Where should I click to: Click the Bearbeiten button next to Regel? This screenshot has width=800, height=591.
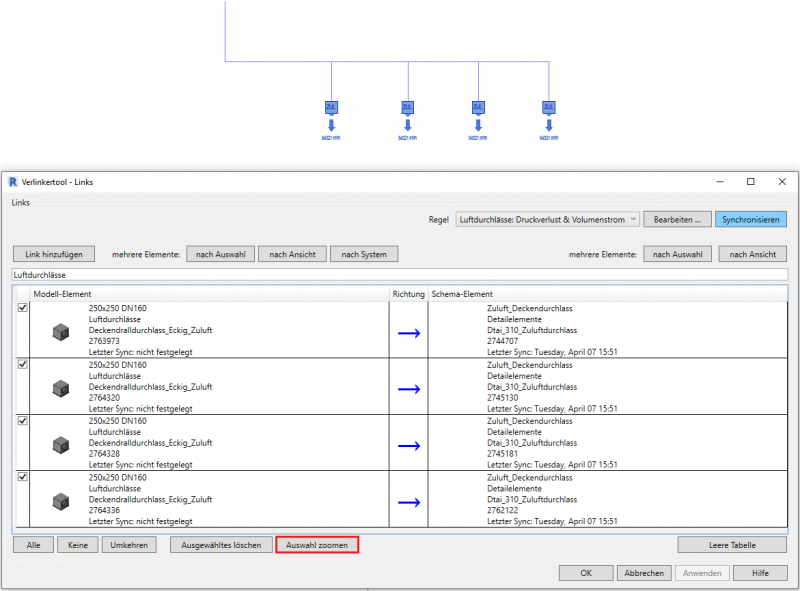pos(676,219)
